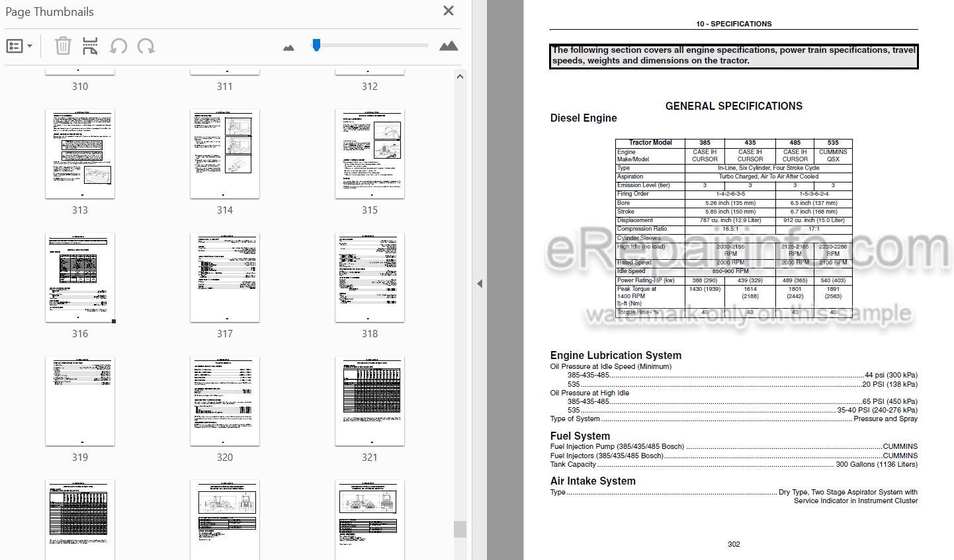Click the thumbnail size slider handle

pos(316,44)
